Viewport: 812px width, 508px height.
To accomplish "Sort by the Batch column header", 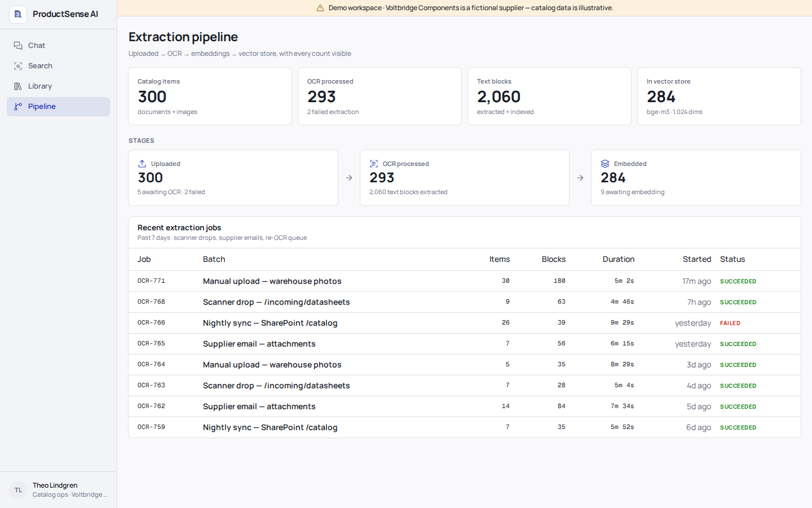I will (x=214, y=260).
